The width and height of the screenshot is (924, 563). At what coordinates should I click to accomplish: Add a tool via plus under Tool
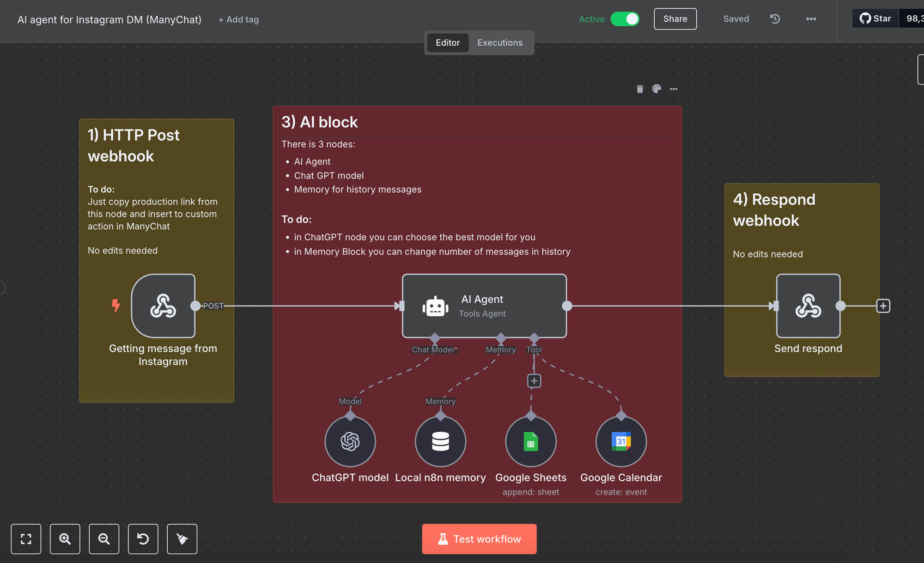(x=534, y=381)
